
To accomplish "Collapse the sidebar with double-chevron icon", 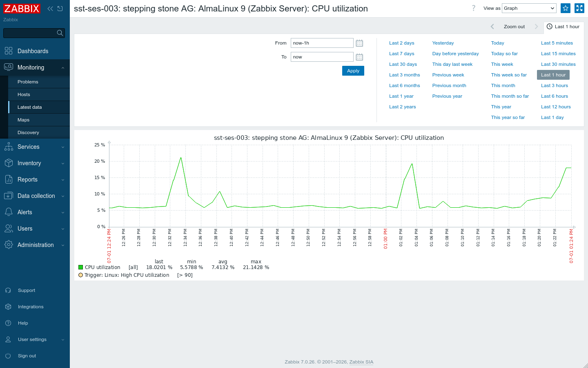I will coord(50,9).
